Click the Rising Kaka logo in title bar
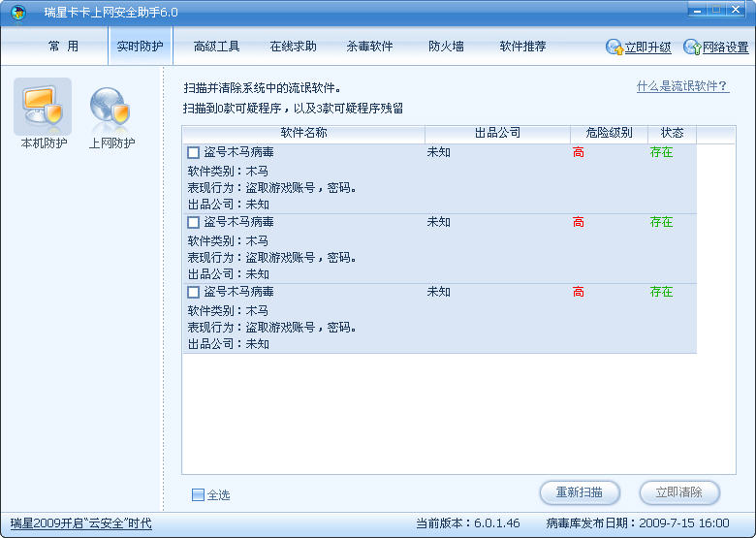The width and height of the screenshot is (756, 538). click(x=17, y=12)
